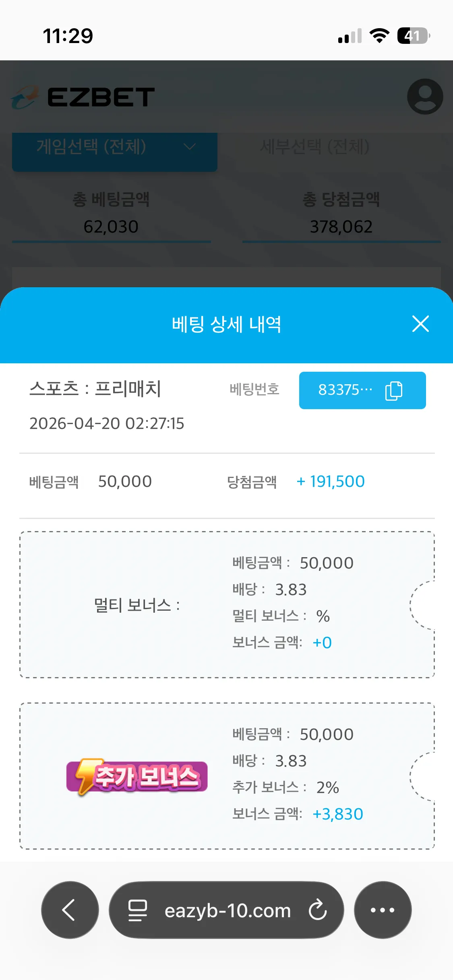Tap the chevron arrow on 게임선택

pyautogui.click(x=190, y=147)
